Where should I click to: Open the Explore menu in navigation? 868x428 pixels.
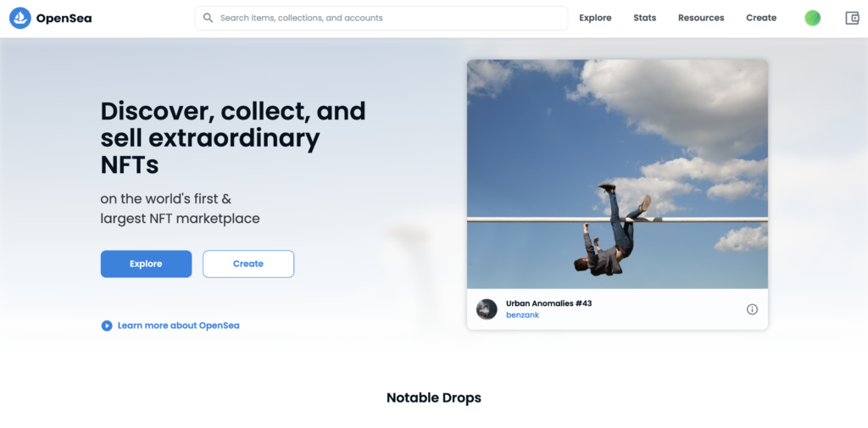[595, 18]
